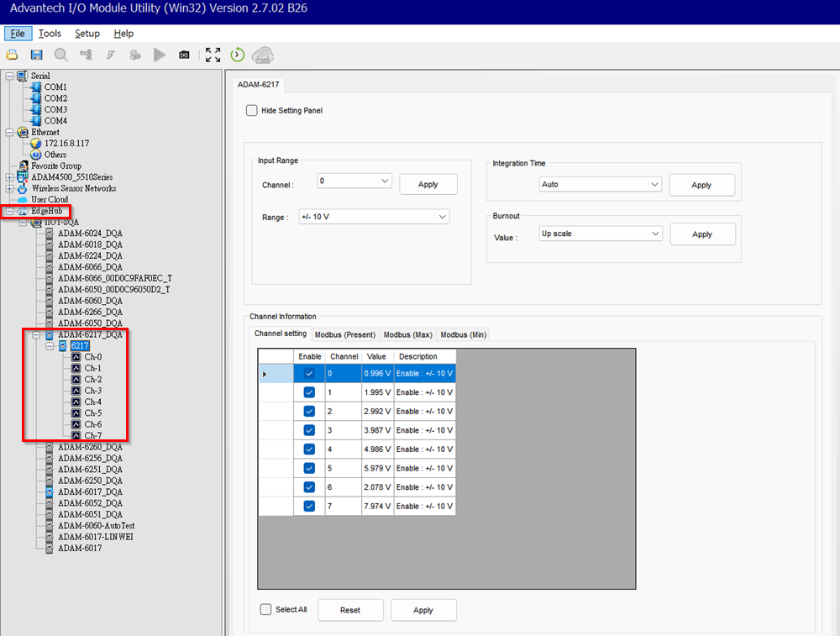Image resolution: width=840 pixels, height=636 pixels.
Task: Click the cloud toolbar icon
Action: 263,55
